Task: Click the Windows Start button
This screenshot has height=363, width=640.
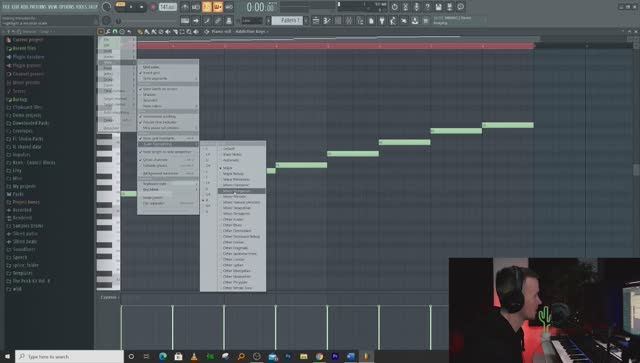Action: (x=7, y=356)
